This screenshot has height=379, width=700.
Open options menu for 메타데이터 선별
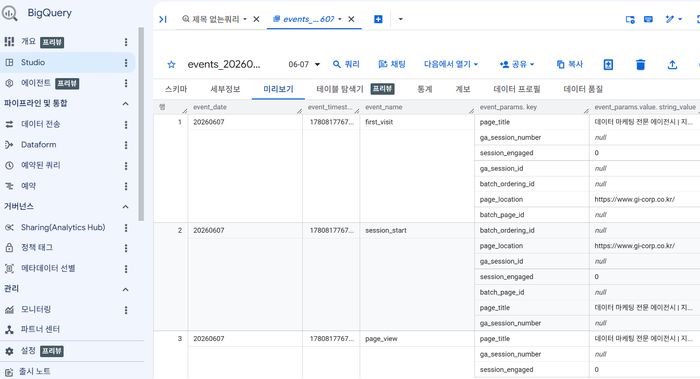[x=126, y=269]
